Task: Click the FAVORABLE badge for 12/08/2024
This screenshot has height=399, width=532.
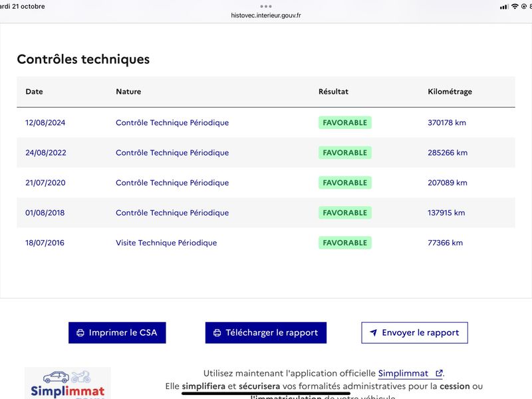Action: [345, 123]
